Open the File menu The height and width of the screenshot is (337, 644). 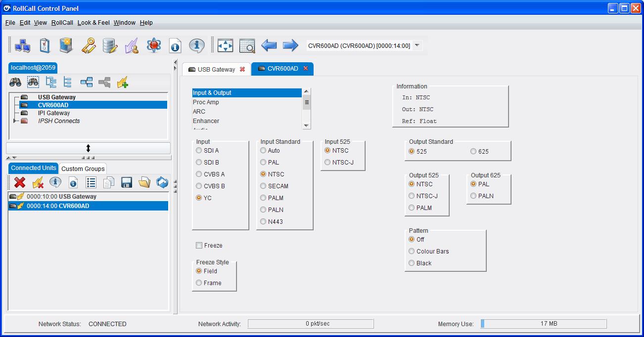[10, 23]
